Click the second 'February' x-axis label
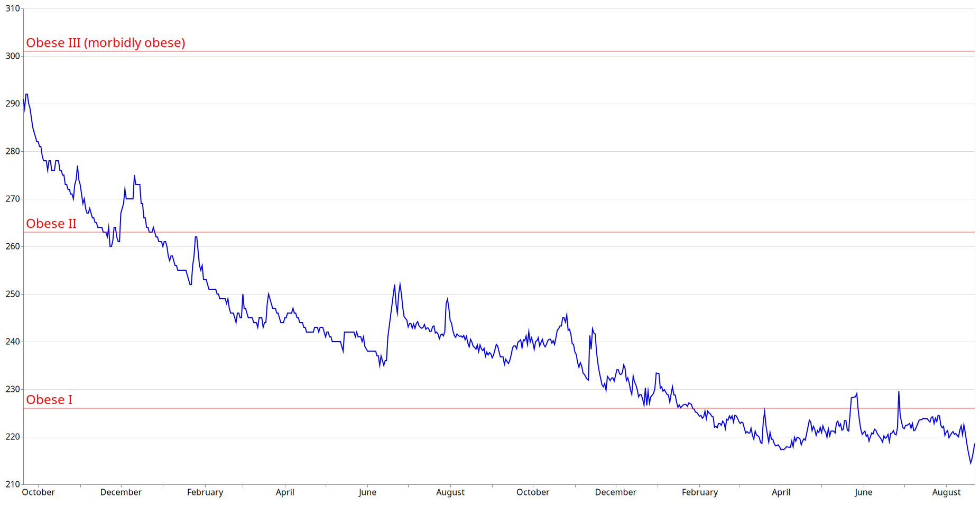The height and width of the screenshot is (505, 980). [x=700, y=492]
